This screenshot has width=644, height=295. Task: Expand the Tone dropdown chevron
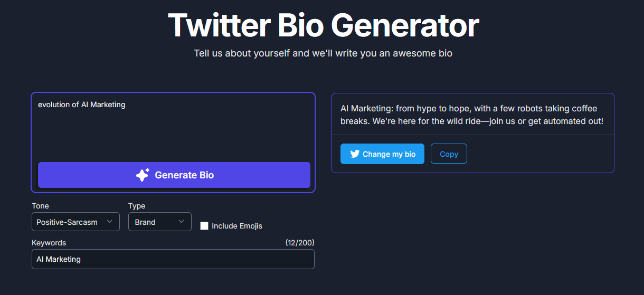(x=110, y=222)
